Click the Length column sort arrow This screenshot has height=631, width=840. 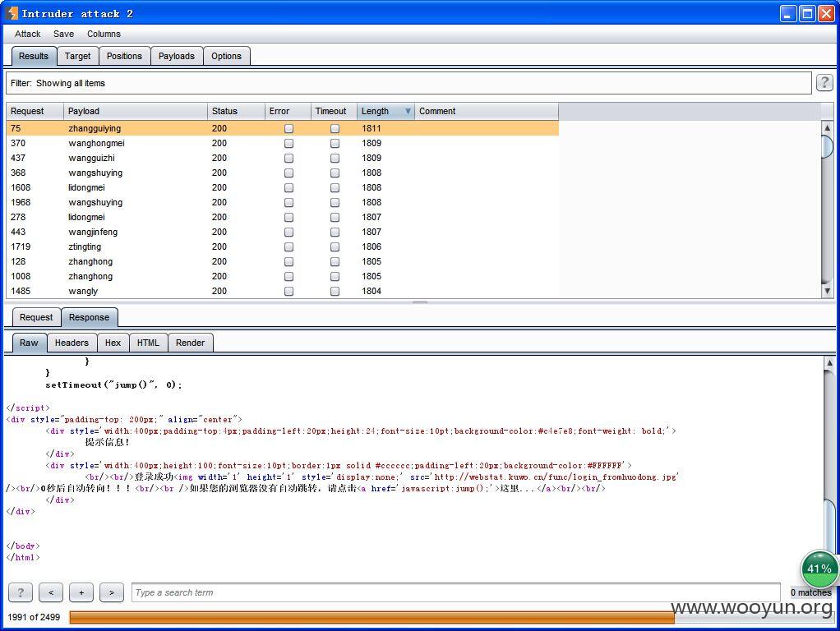[408, 111]
